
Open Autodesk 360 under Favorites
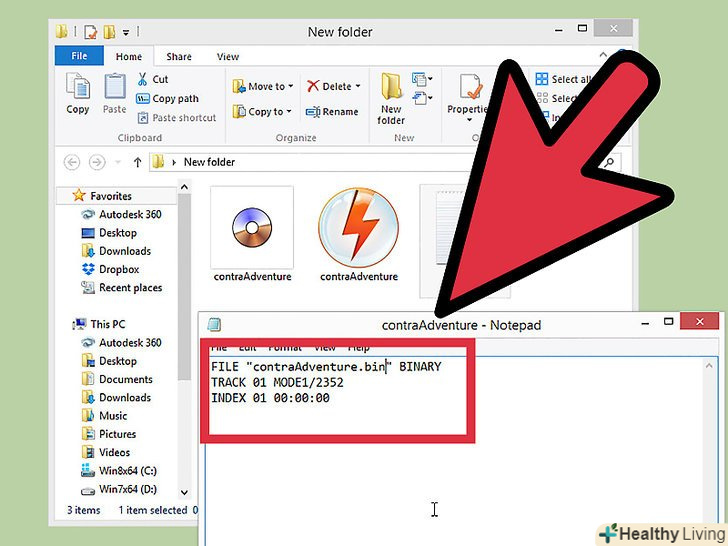pos(121,214)
